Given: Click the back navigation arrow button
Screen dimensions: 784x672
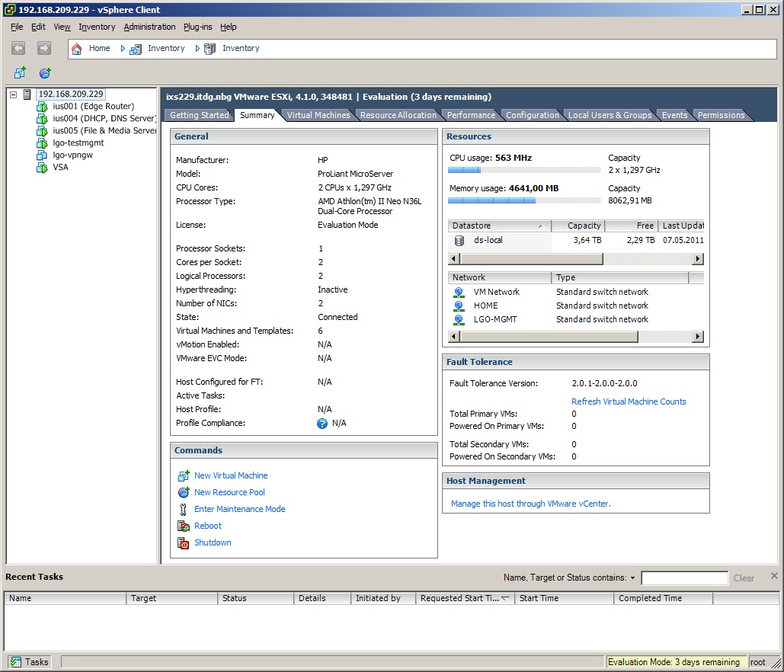Looking at the screenshot, I should coord(18,48).
